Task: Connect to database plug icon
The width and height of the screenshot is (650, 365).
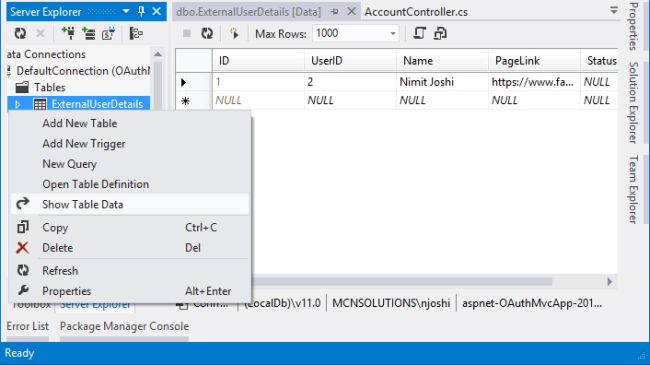Action: 68,33
